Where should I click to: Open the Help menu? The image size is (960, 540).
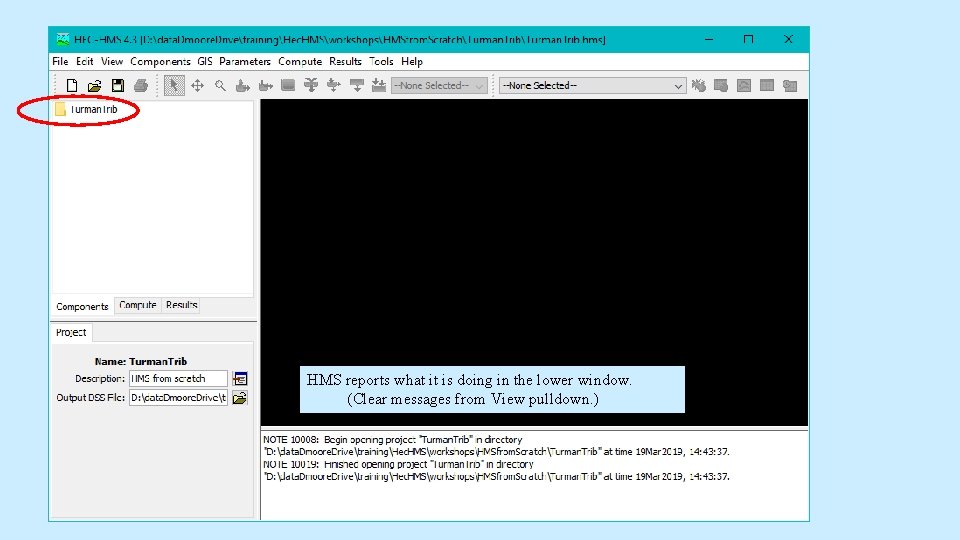(412, 61)
